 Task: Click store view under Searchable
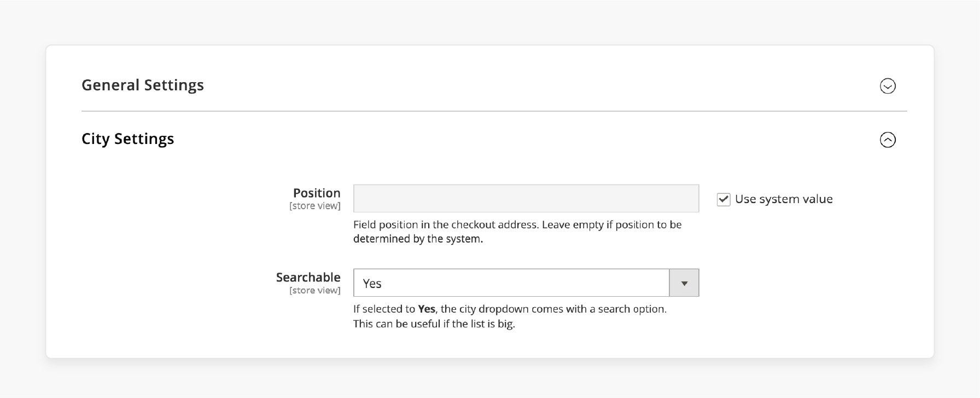click(314, 291)
